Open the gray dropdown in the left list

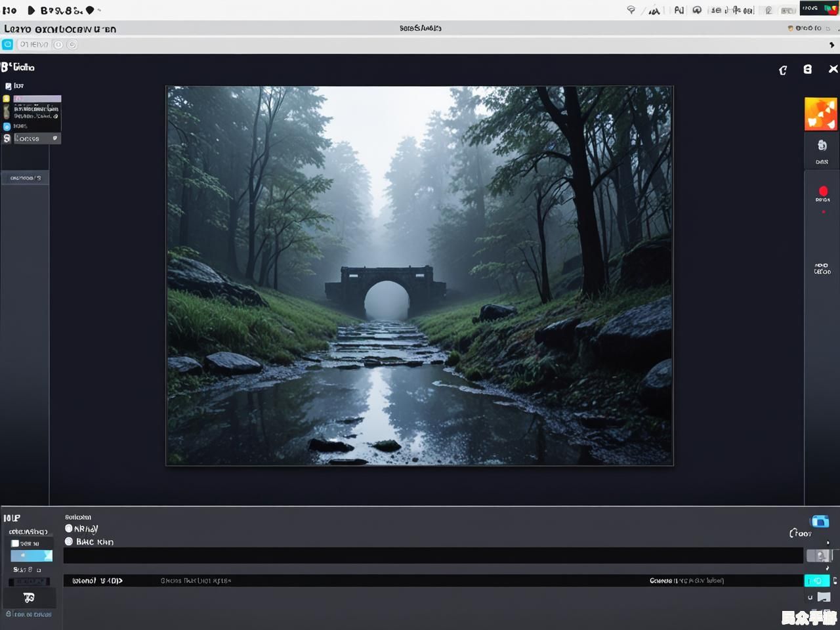pyautogui.click(x=37, y=138)
